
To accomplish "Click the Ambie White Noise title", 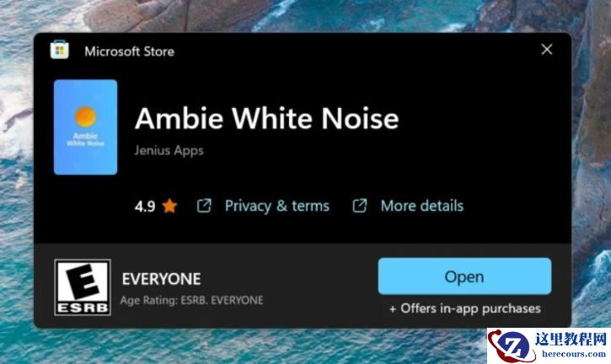I will (x=267, y=118).
